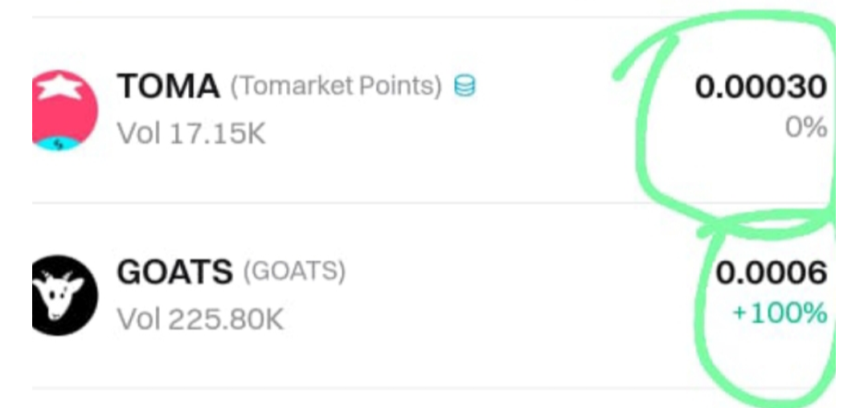Click the blue coin stack icon
This screenshot has height=408, width=868.
click(464, 87)
